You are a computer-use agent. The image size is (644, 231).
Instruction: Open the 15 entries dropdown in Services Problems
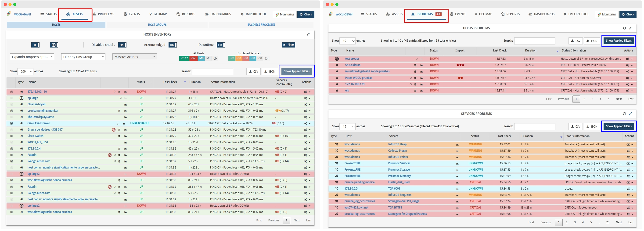point(348,127)
